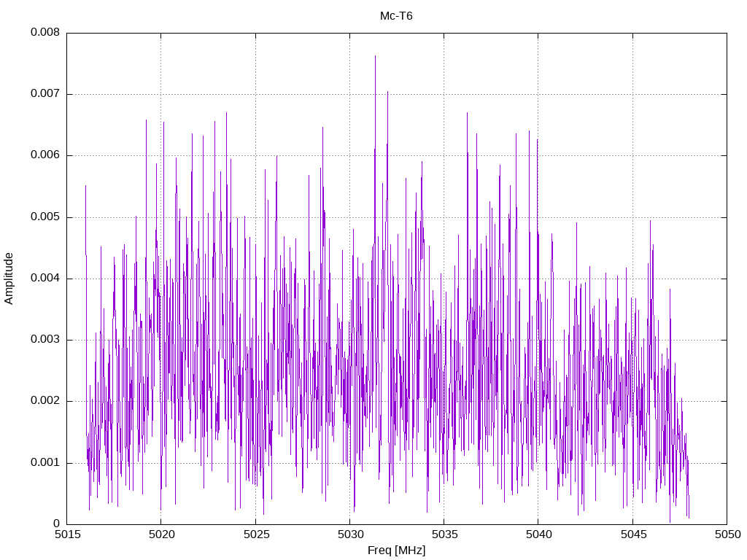Viewport: 747px width, 560px height.
Task: Click the x-axis tick value 5045
Action: point(633,534)
